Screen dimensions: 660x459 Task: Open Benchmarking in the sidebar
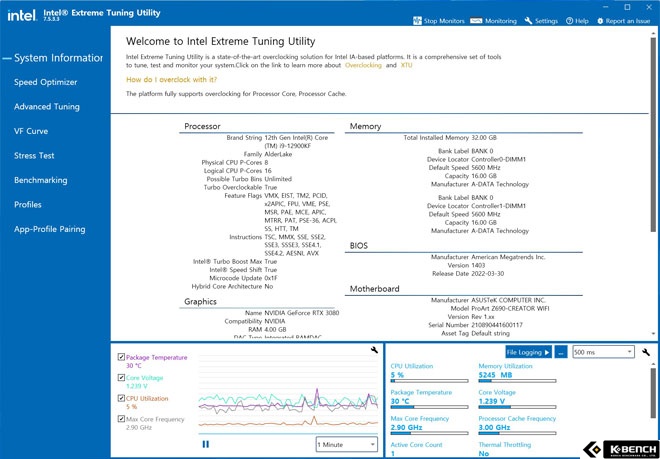tap(40, 180)
